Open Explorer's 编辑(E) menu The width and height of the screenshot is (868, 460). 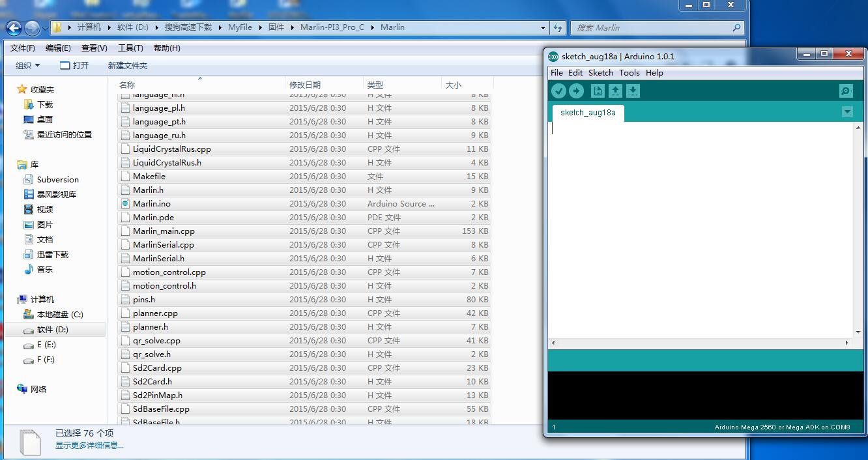[x=58, y=48]
